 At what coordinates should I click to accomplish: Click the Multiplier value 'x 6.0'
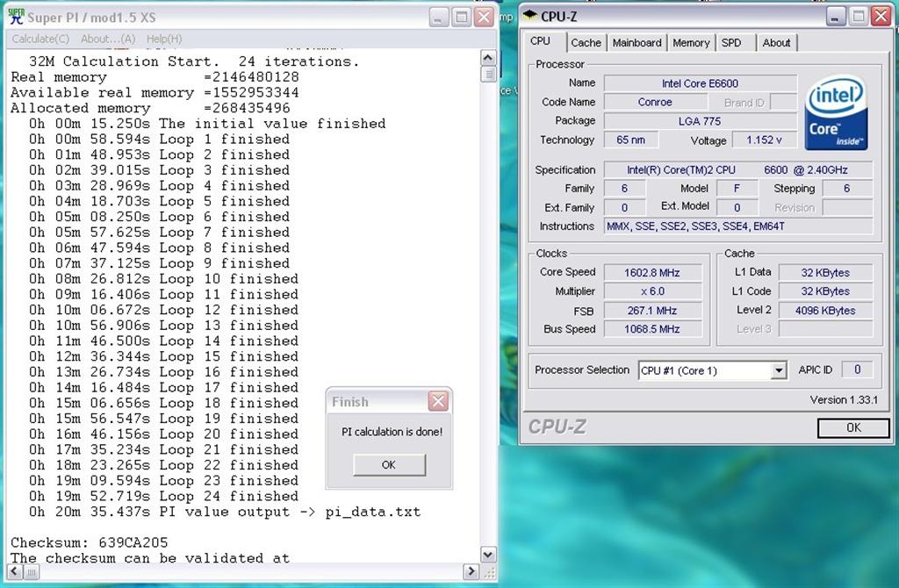pyautogui.click(x=652, y=291)
